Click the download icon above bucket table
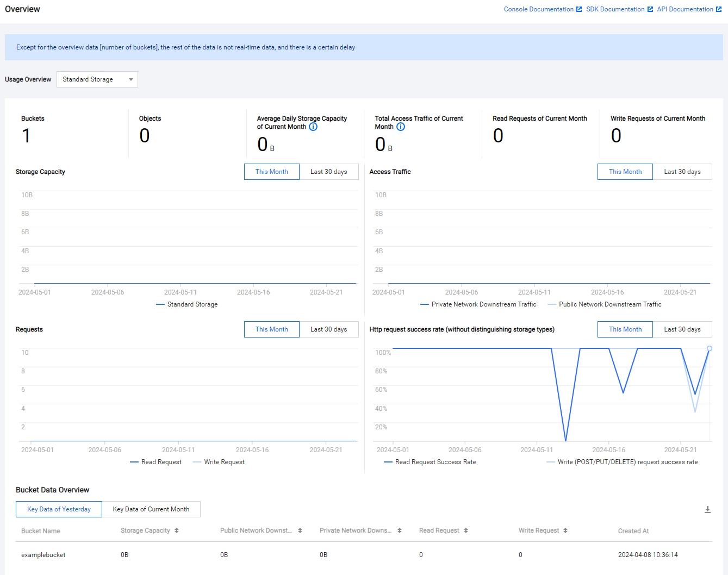Image resolution: width=728 pixels, height=575 pixels. 707,509
